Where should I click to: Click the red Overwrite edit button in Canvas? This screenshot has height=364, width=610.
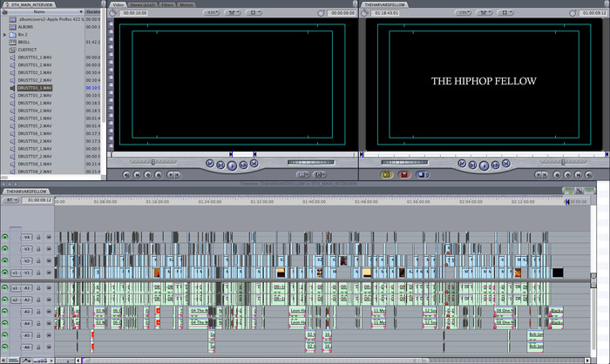(404, 175)
